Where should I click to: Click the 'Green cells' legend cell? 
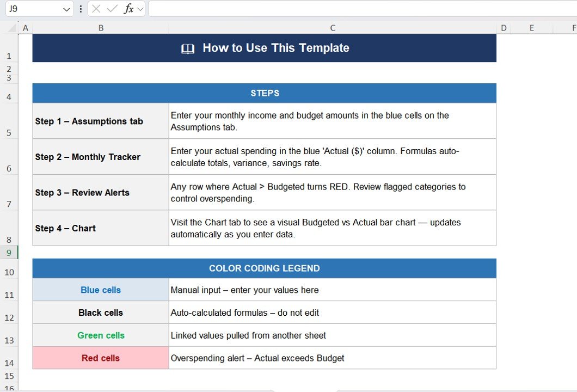[101, 335]
